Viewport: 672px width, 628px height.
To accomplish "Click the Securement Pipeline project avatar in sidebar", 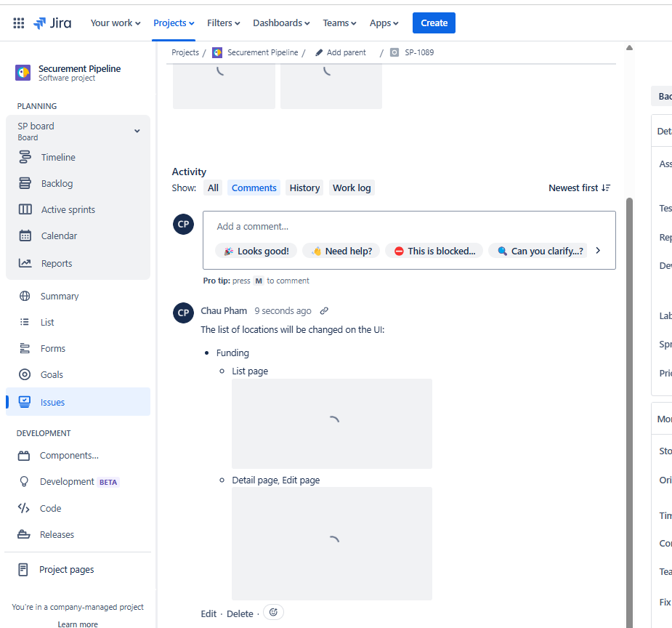I will (23, 73).
